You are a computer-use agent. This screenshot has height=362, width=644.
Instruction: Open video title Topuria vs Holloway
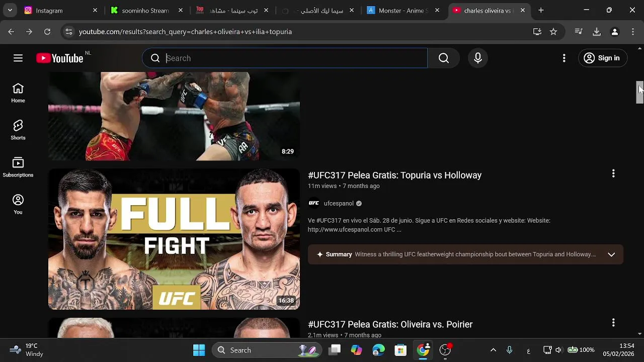click(394, 175)
